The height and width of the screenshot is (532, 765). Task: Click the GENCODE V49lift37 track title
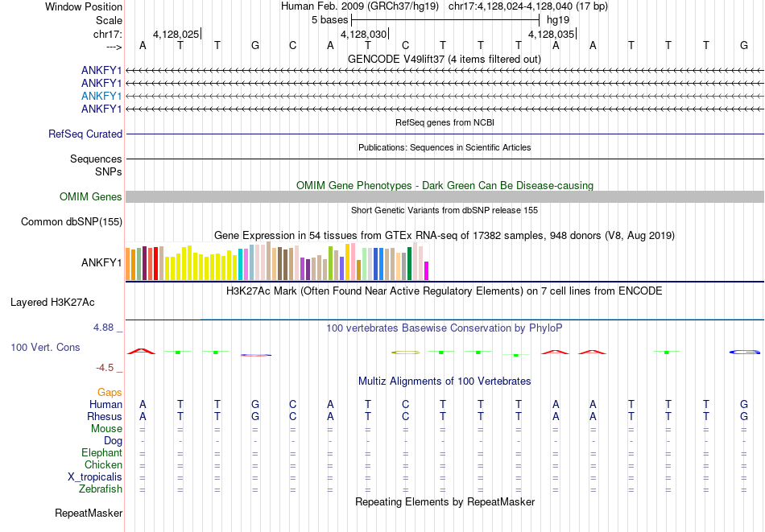pos(445,60)
